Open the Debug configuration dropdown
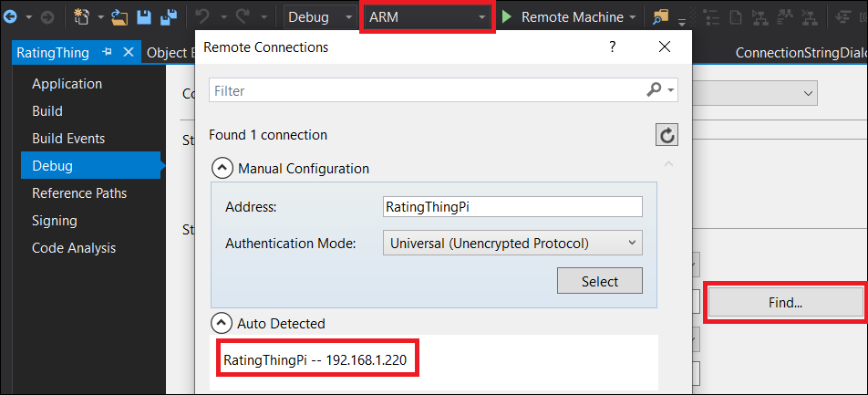 pos(320,17)
